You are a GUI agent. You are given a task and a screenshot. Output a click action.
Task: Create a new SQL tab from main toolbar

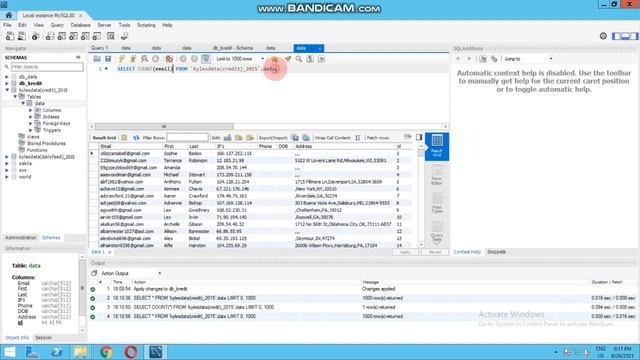point(10,36)
